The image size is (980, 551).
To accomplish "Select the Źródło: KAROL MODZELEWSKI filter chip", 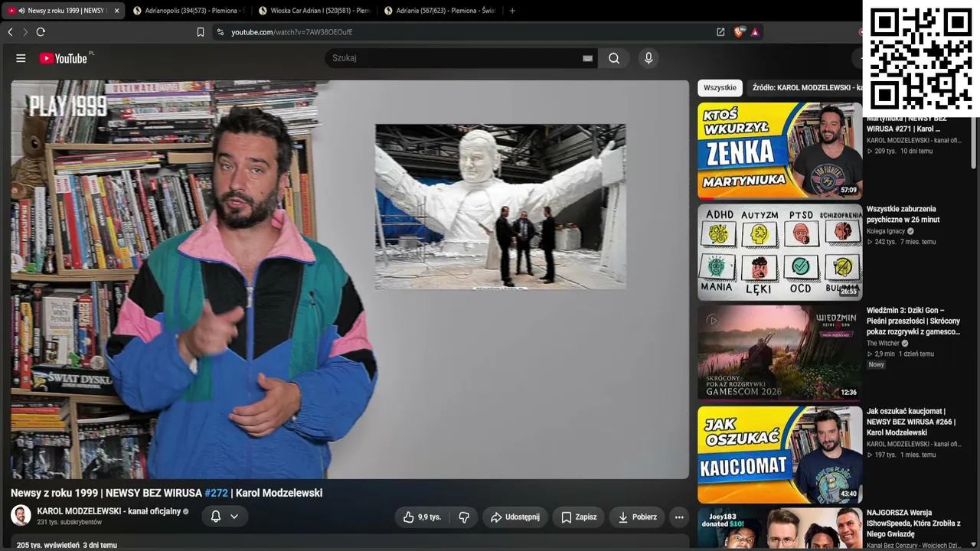I will point(804,88).
